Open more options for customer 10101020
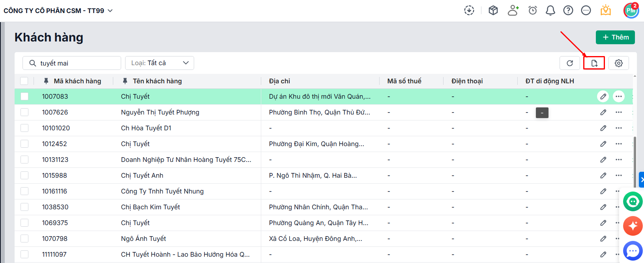This screenshot has width=644, height=263. [618, 128]
